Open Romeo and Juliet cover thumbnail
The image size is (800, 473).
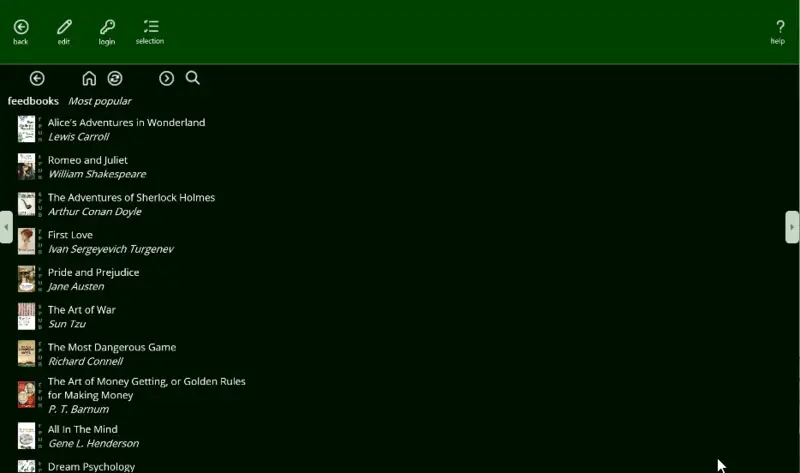pyautogui.click(x=27, y=166)
